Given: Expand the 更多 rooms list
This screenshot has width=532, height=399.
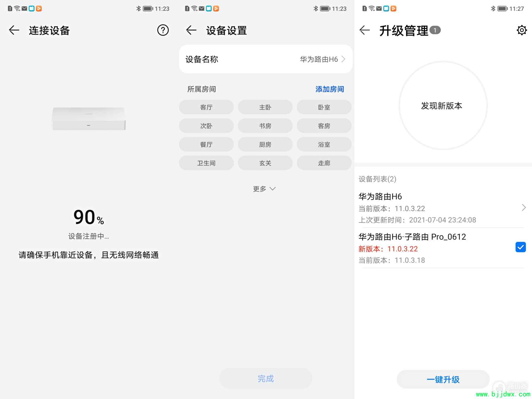Looking at the screenshot, I should 264,189.
